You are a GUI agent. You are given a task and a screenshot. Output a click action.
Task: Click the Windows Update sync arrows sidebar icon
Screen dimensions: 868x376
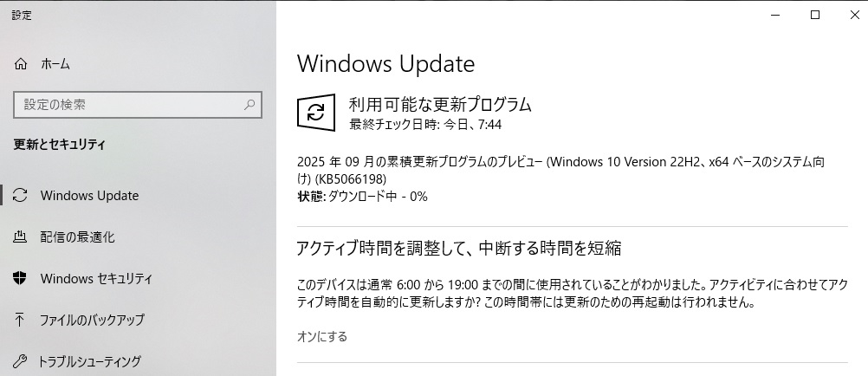tap(22, 195)
